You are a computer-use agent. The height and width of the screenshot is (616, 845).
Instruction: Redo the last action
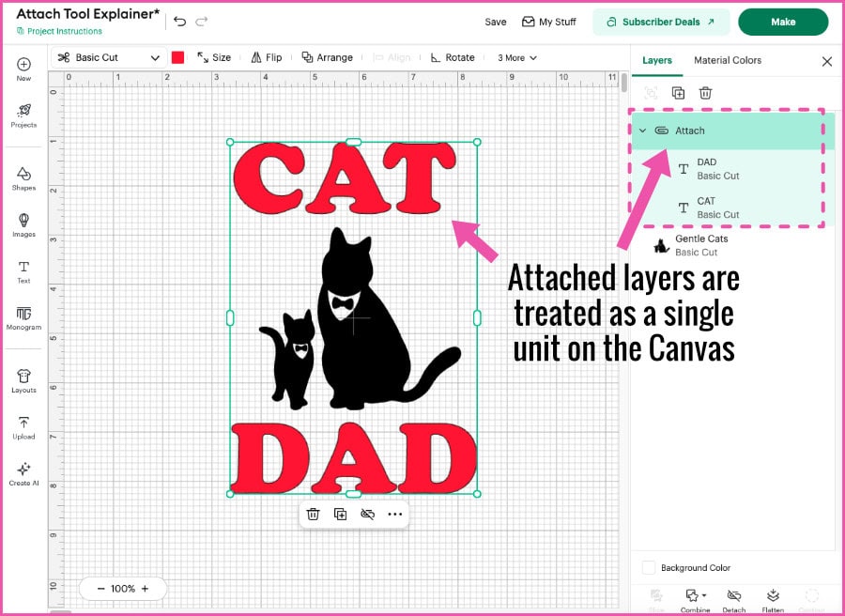[x=202, y=22]
